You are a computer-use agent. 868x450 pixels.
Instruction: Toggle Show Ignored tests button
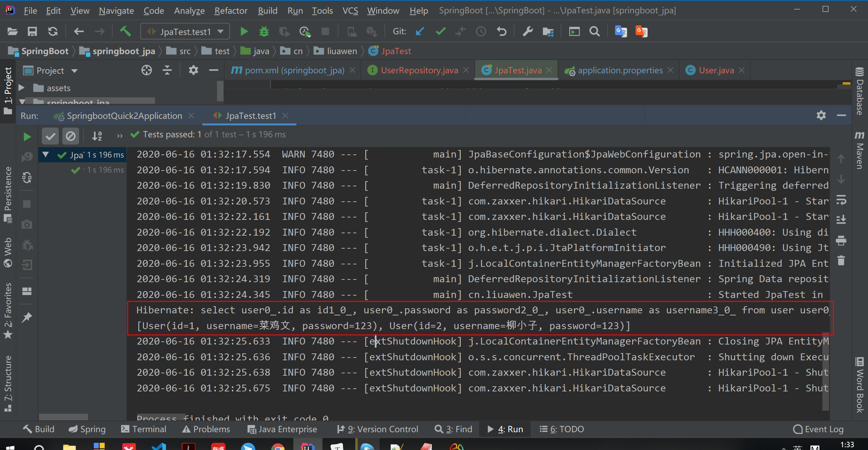(x=71, y=136)
